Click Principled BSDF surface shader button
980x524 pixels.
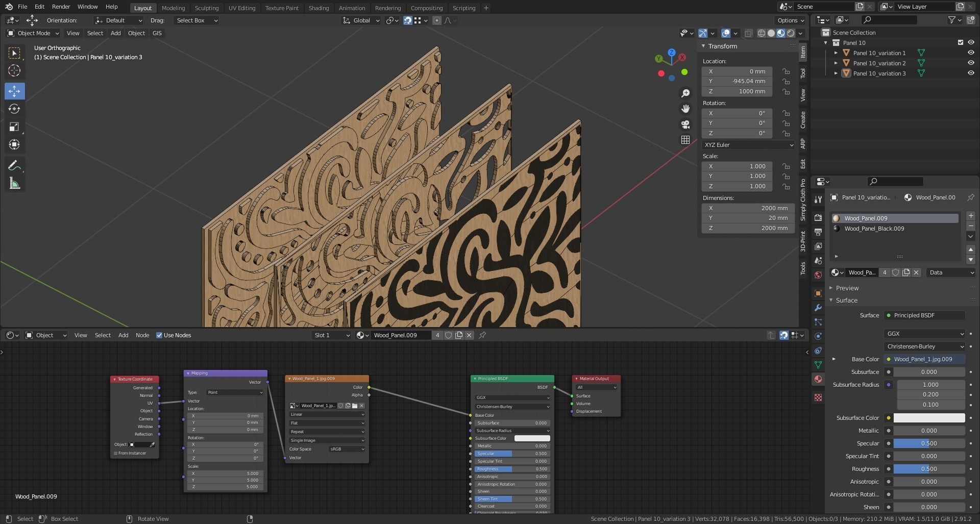coord(924,315)
